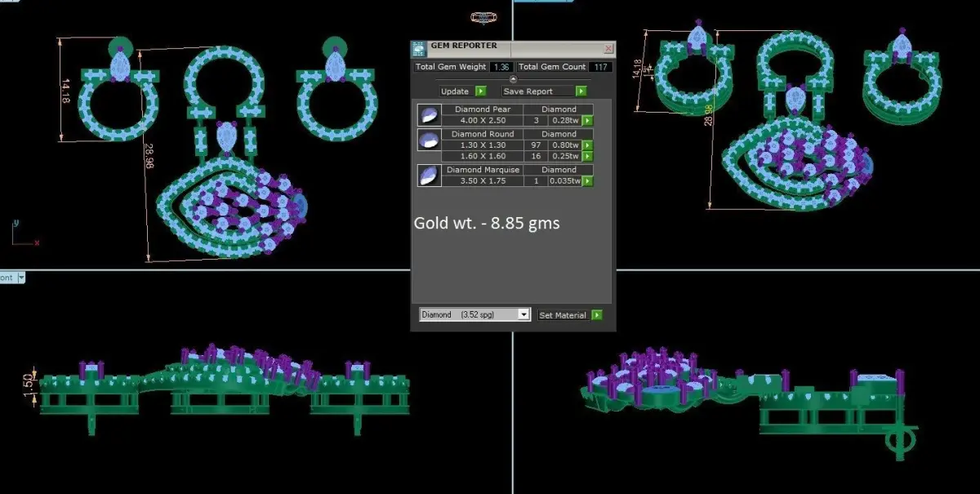
Task: Click the Diamond Marquise gem thumbnail
Action: [x=428, y=176]
